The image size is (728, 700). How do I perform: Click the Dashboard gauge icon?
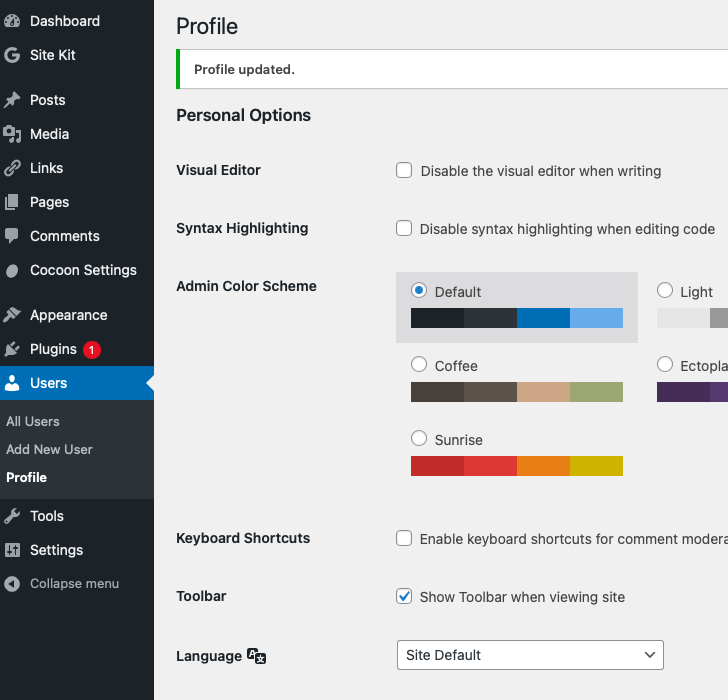[x=12, y=21]
